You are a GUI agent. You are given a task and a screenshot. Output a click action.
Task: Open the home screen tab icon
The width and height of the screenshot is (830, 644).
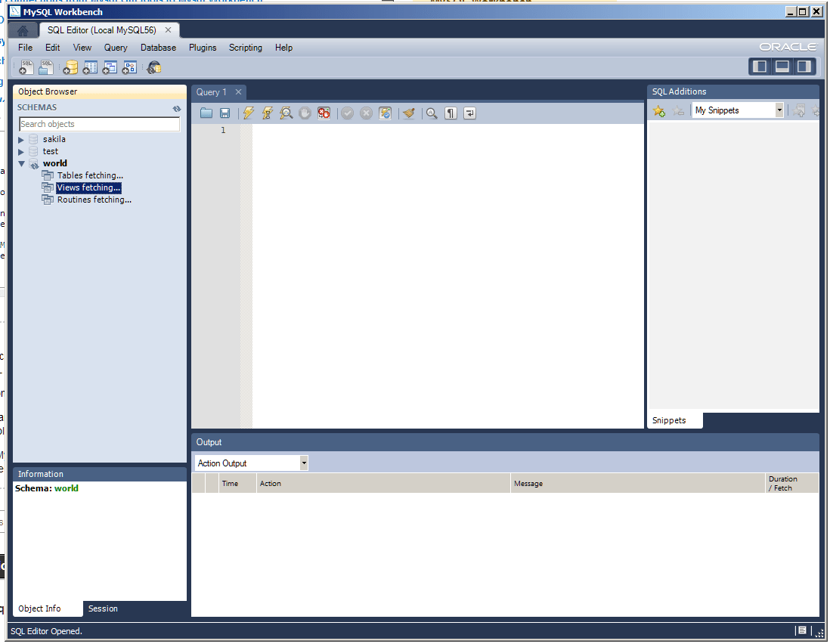(23, 31)
